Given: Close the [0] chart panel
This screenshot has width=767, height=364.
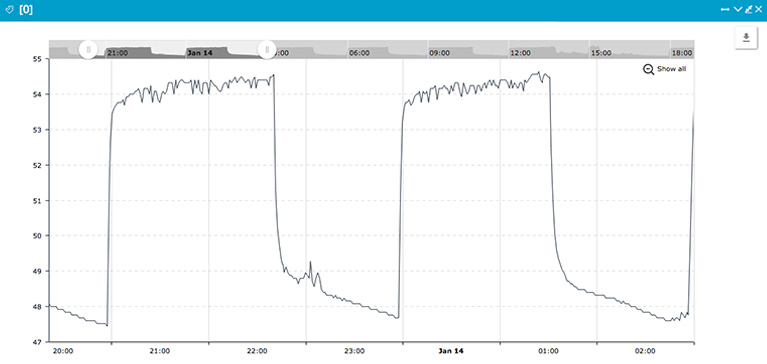Looking at the screenshot, I should [x=759, y=10].
